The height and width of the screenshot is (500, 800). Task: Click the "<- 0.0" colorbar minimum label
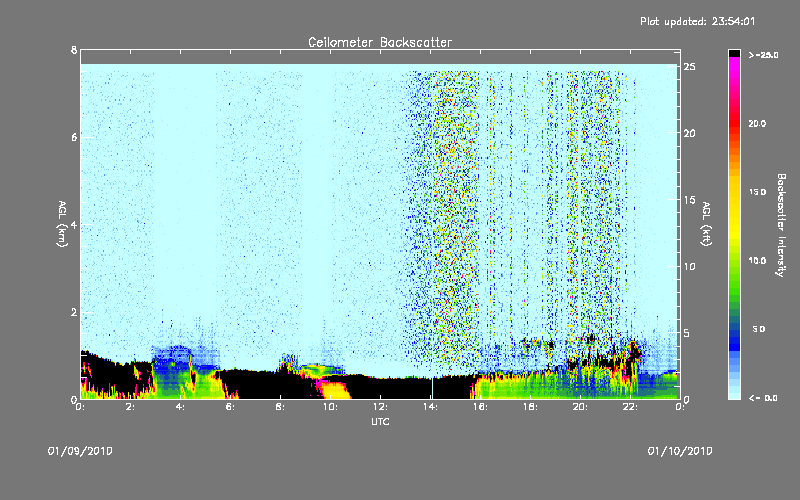[x=763, y=398]
